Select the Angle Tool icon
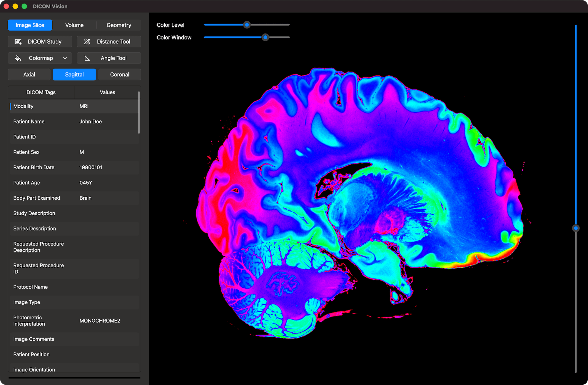 (87, 58)
